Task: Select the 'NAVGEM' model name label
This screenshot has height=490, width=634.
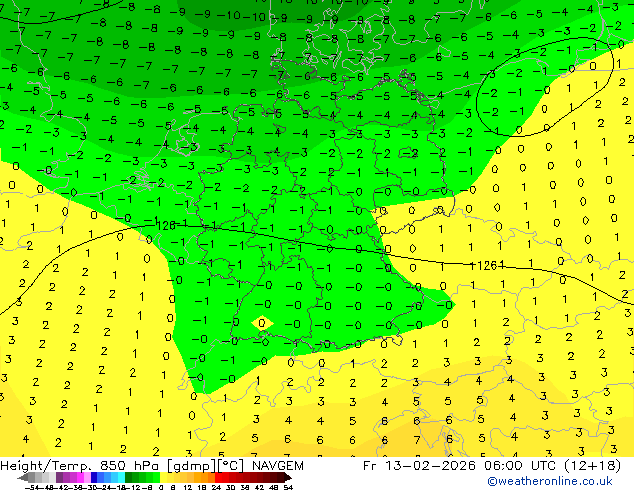Action: pyautogui.click(x=278, y=466)
